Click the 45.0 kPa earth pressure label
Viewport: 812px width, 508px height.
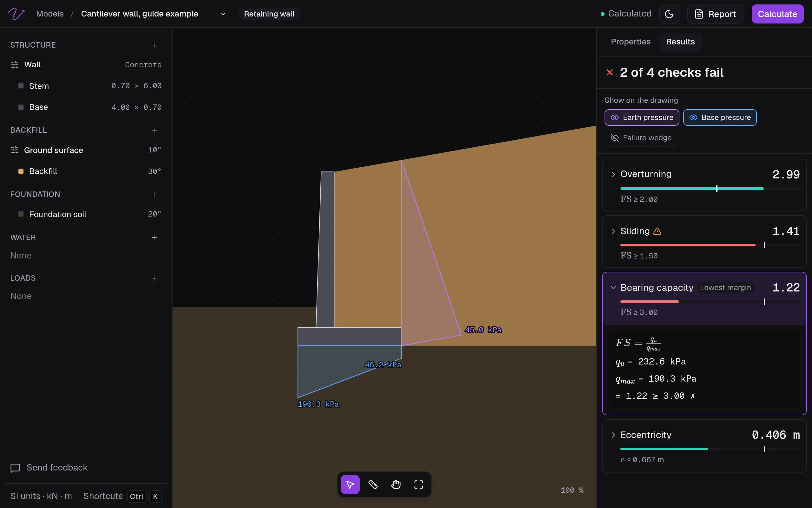(x=483, y=330)
